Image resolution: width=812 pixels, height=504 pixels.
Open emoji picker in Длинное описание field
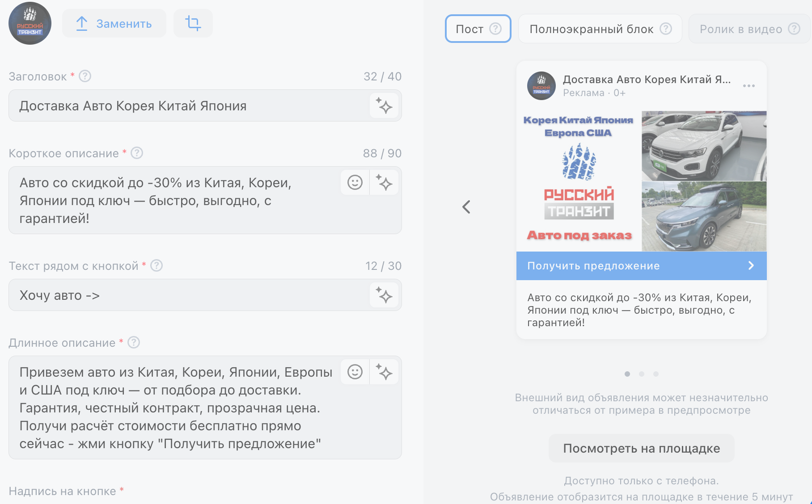(x=355, y=372)
